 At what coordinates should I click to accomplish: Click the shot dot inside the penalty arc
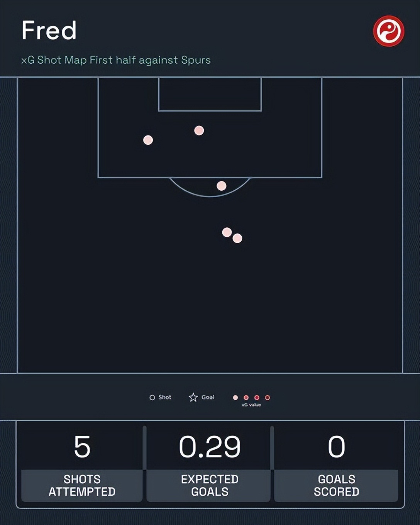coord(221,186)
